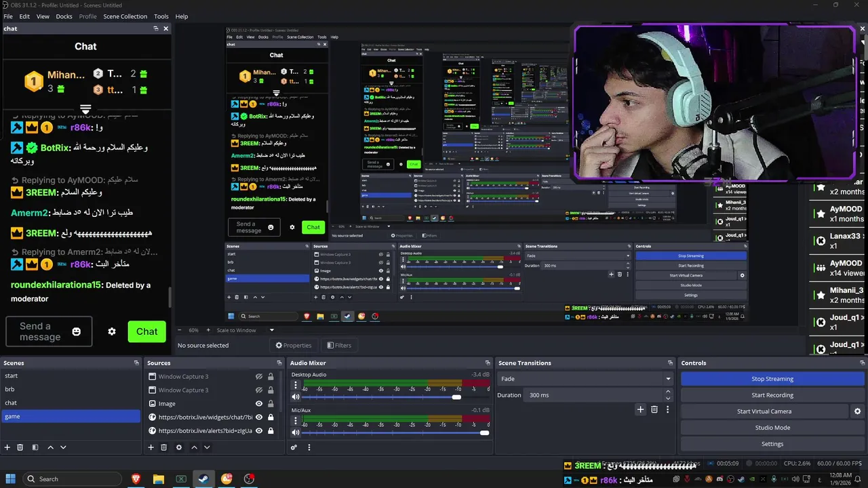This screenshot has width=868, height=488.
Task: Move the scene down with arrow icon
Action: [63, 447]
